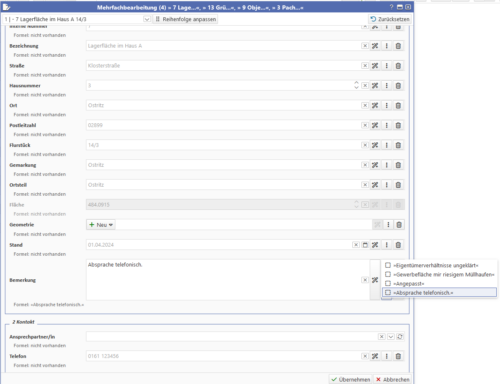
Task: Open the three-dot options for Hausnummer
Action: click(387, 86)
